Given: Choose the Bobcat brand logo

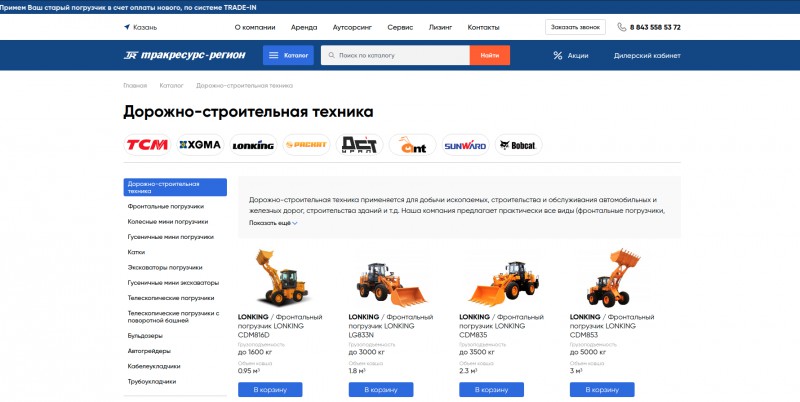Looking at the screenshot, I should click(518, 145).
